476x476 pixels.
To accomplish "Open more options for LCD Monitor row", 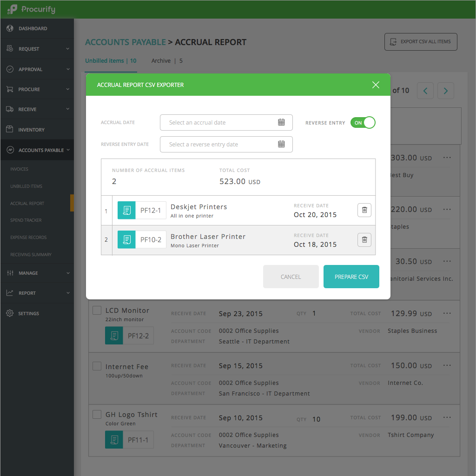I will [447, 313].
